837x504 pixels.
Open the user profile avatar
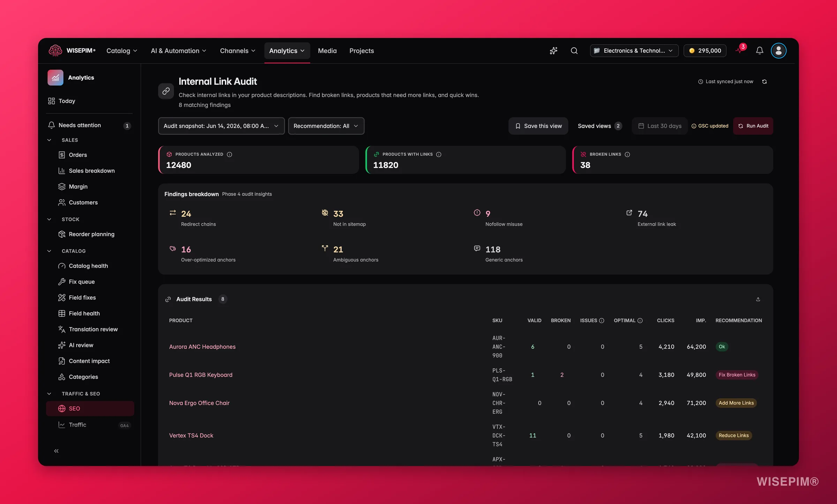click(778, 51)
